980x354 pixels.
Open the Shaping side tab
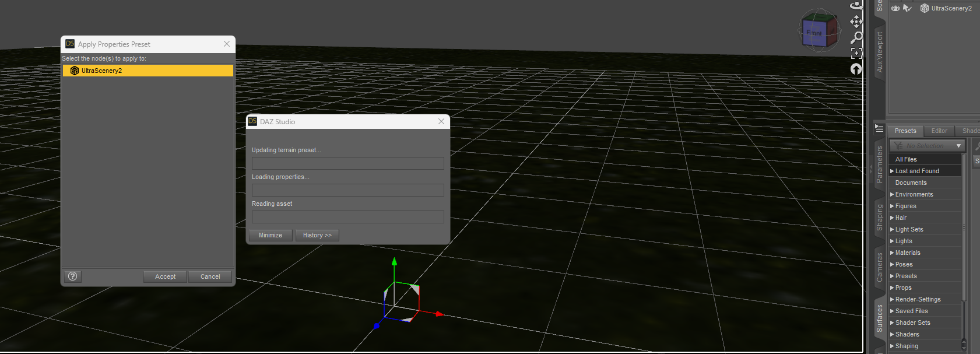[x=880, y=217]
